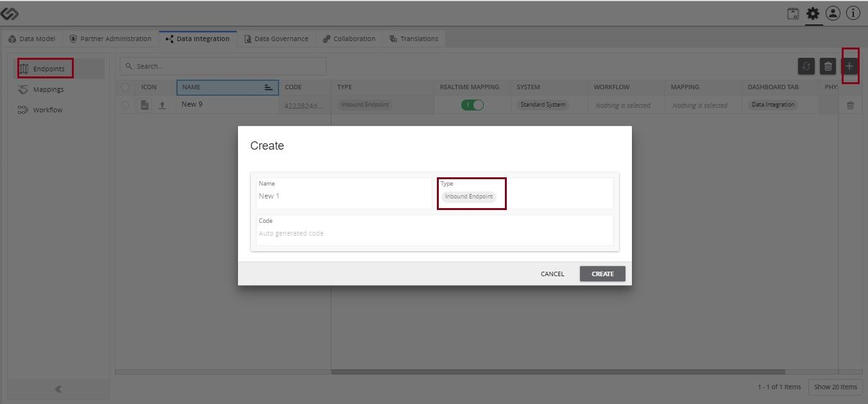
Task: Click the ICON column header
Action: pyautogui.click(x=156, y=87)
